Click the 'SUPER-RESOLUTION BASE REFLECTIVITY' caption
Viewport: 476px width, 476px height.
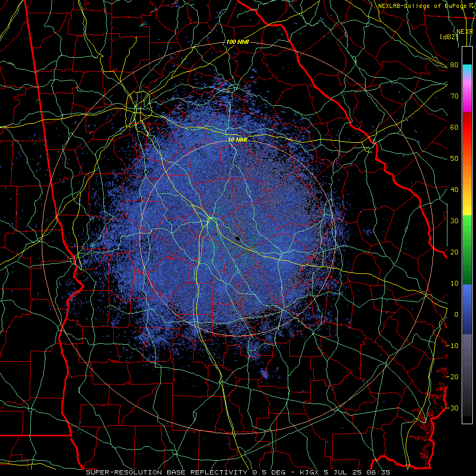(167, 472)
